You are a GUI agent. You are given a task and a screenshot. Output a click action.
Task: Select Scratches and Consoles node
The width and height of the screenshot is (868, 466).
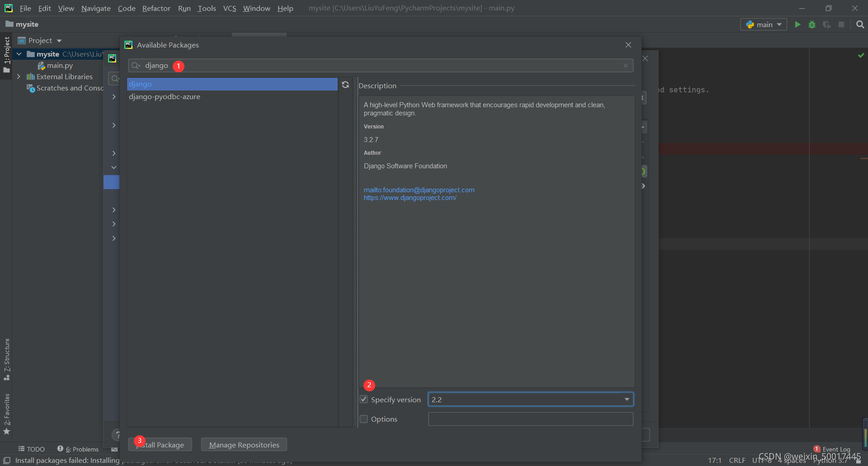[x=65, y=88]
